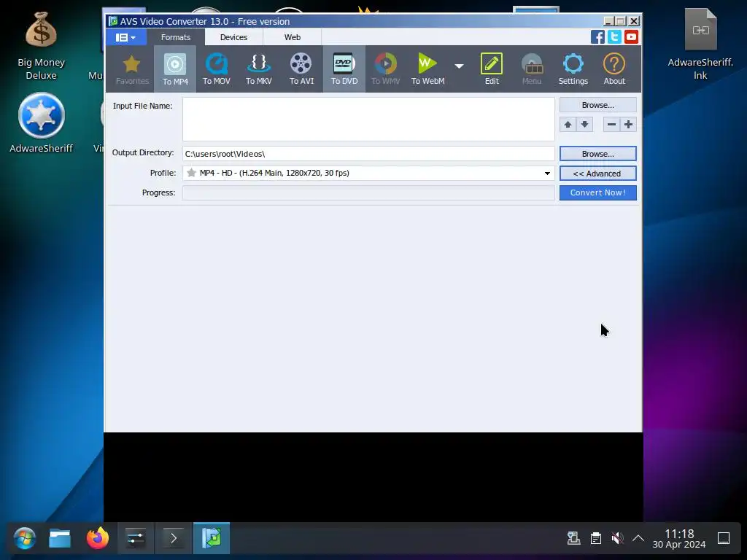
Task: Click inside the Input File Name box
Action: (x=368, y=119)
